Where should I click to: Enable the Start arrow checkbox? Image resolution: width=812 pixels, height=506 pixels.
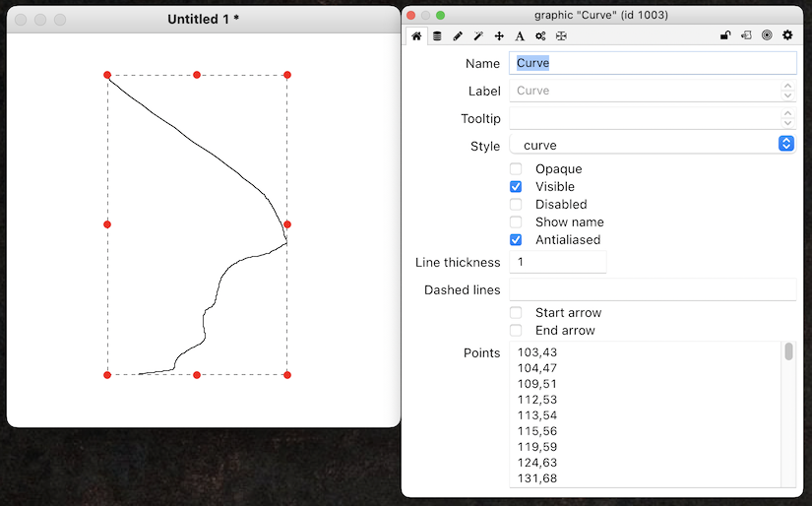point(516,312)
